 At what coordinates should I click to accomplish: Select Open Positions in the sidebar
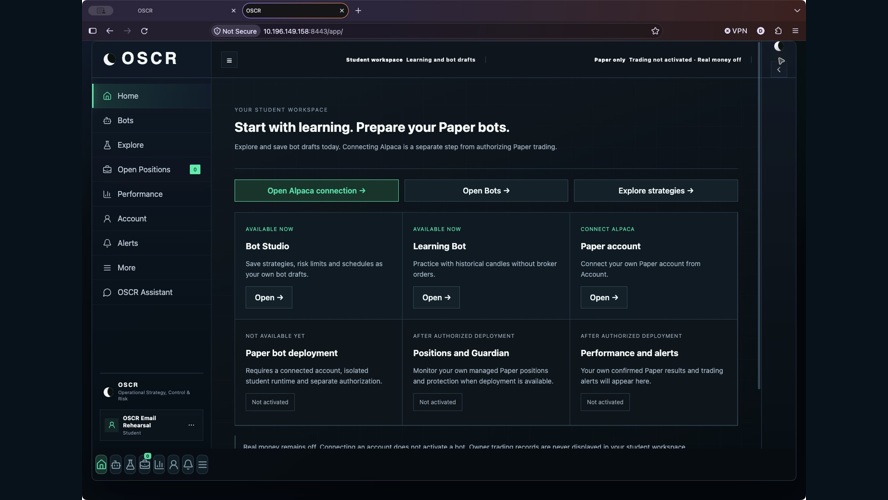152,169
